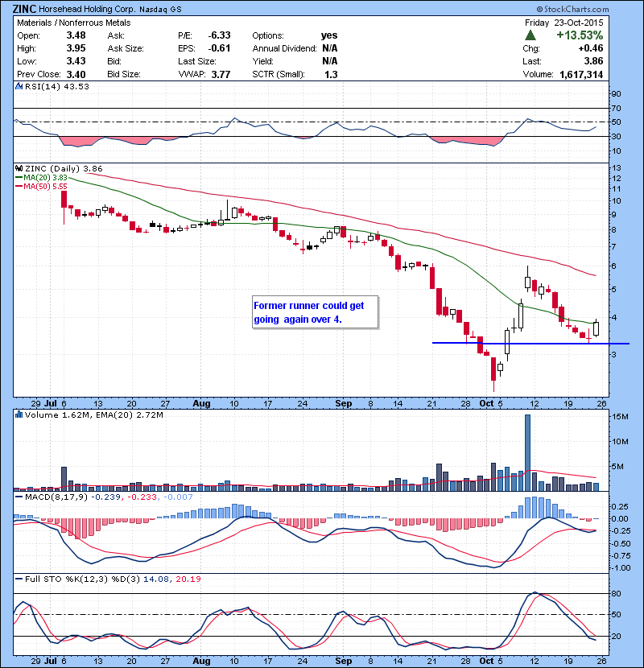Image resolution: width=644 pixels, height=668 pixels.
Task: Click the 70 level on RSI axis
Action: (617, 108)
